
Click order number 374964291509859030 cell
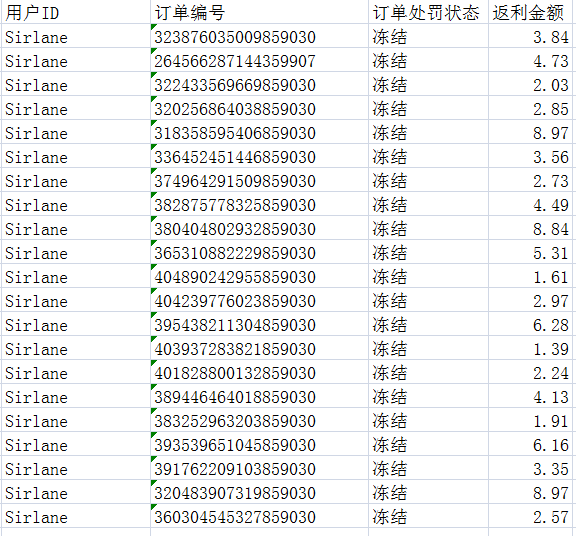(259, 180)
